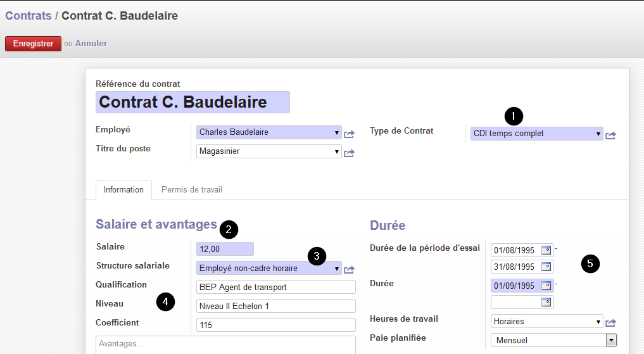Go back to the Contrats breadcrumb
644x354 pixels.
28,16
